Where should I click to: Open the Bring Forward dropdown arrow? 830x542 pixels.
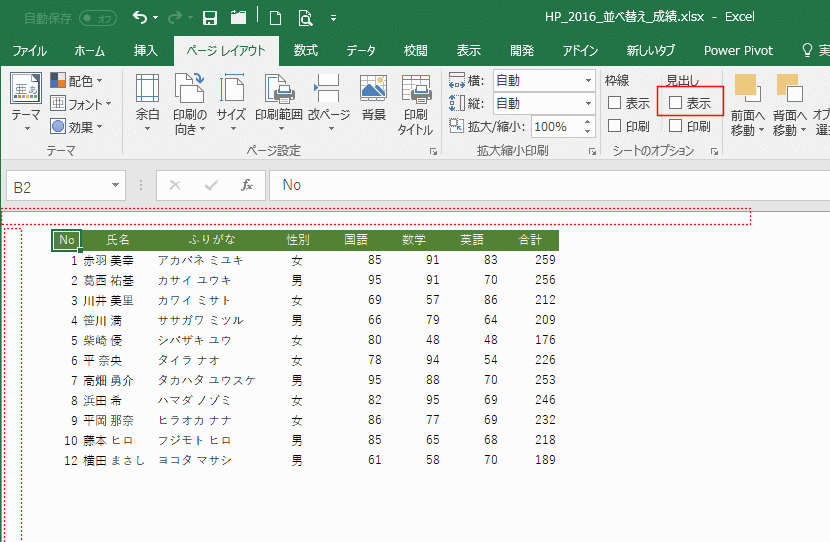tap(761, 130)
